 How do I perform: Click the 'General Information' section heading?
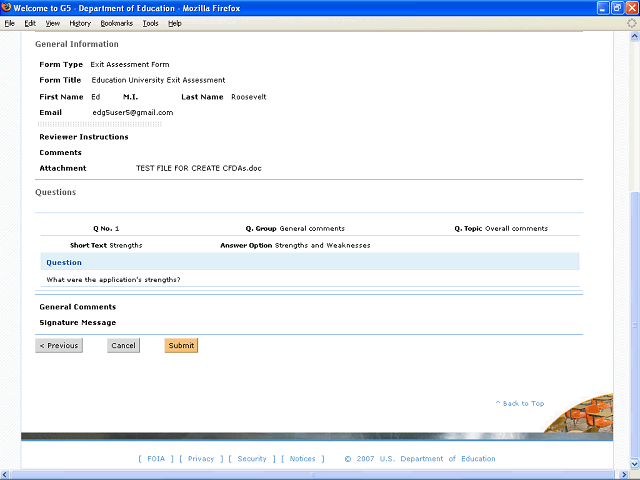tap(77, 44)
